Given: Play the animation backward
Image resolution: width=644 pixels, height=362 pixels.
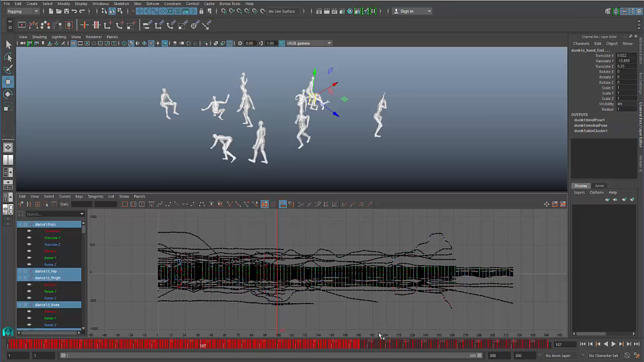Looking at the screenshot, I should (x=606, y=344).
